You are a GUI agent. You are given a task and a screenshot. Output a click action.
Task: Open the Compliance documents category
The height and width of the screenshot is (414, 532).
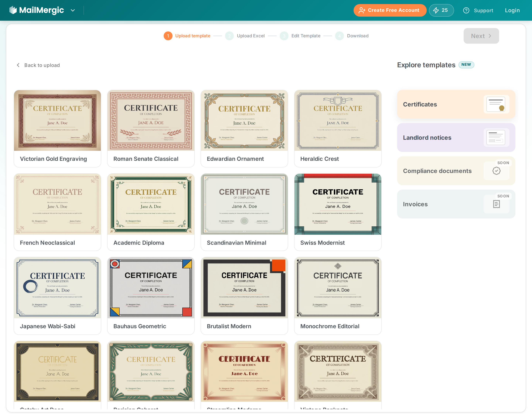pyautogui.click(x=456, y=171)
